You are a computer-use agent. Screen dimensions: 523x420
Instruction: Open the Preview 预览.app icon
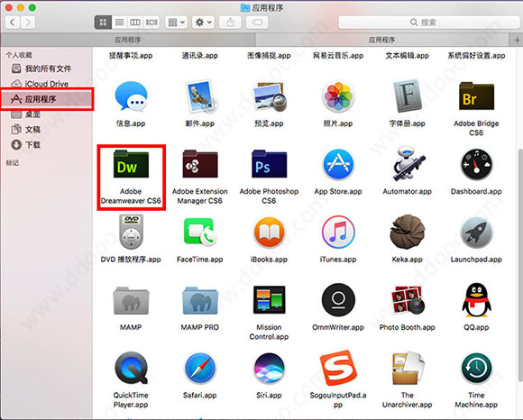[270, 96]
